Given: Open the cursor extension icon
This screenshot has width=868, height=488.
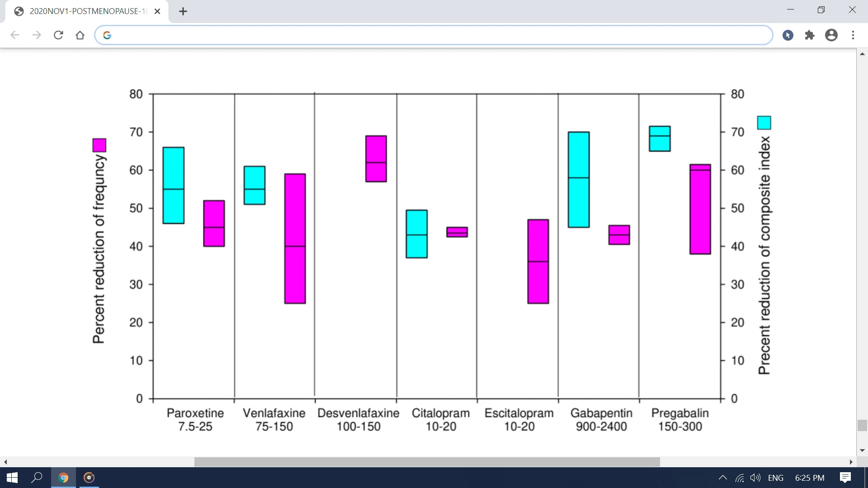Looking at the screenshot, I should click(x=788, y=35).
